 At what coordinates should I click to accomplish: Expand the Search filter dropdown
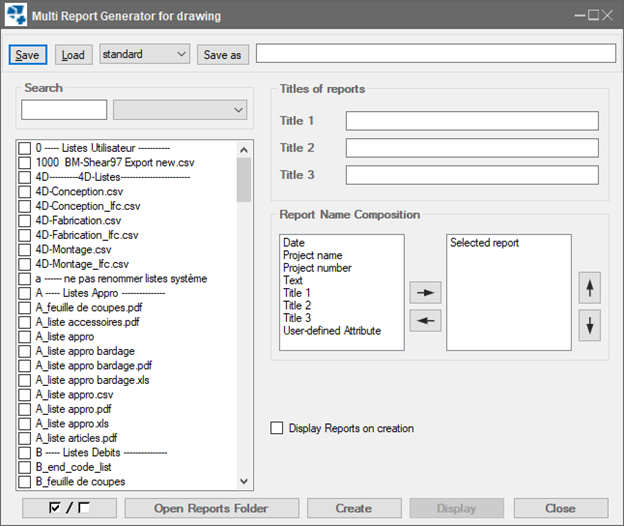coord(180,109)
